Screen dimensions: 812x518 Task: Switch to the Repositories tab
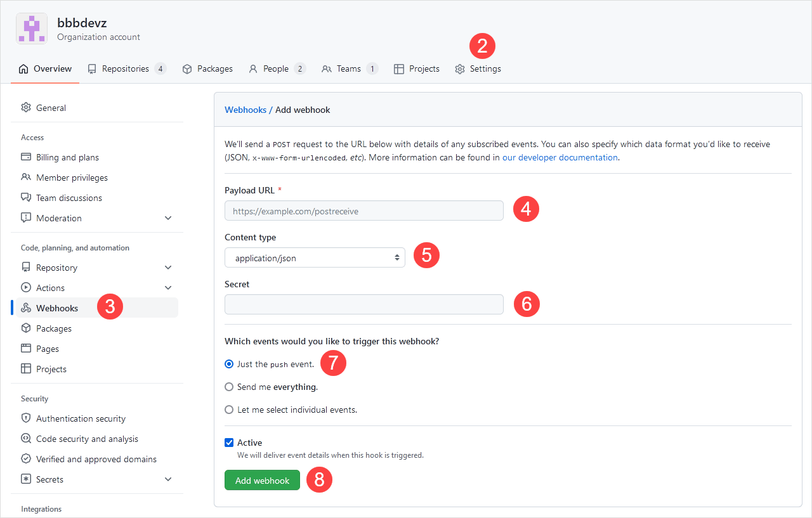point(127,68)
